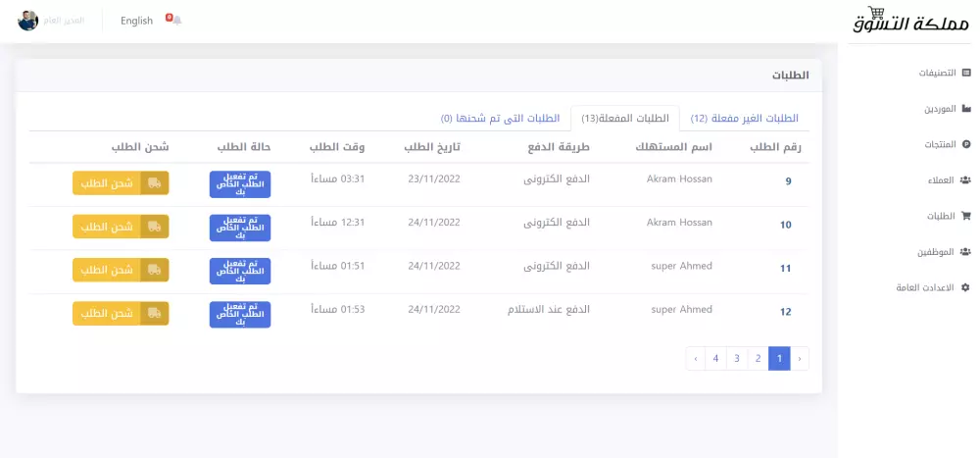
Task: Click order number 11
Action: (x=786, y=269)
